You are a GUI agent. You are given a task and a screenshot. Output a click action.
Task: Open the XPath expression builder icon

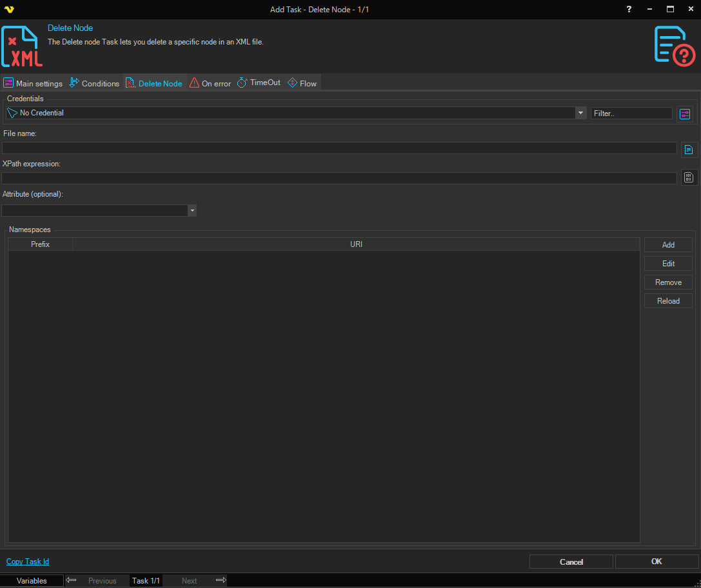coord(689,177)
